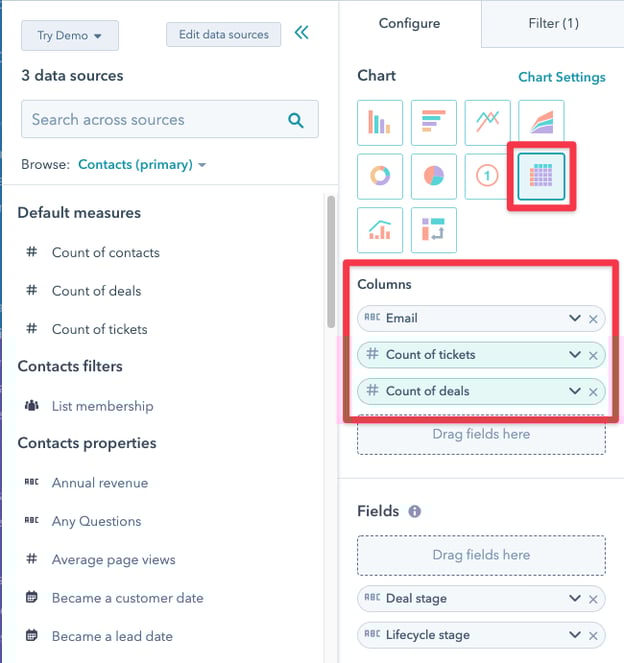Click the Edit data sources button
The height and width of the screenshot is (663, 624).
click(224, 34)
